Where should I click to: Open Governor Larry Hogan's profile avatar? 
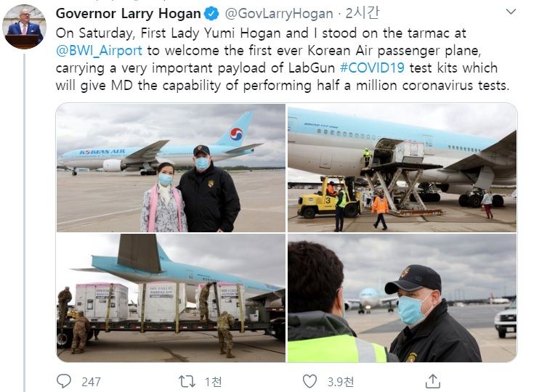(x=24, y=27)
